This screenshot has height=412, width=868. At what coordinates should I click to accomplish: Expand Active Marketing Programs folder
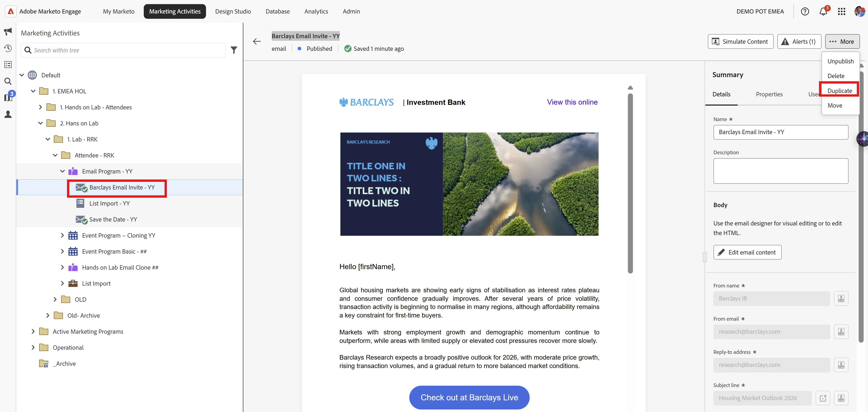pos(33,331)
